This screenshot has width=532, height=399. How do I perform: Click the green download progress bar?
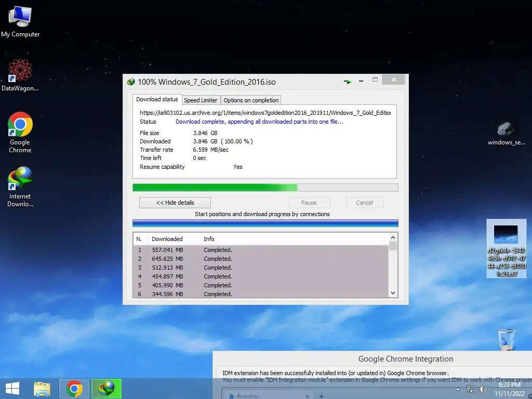pos(265,188)
